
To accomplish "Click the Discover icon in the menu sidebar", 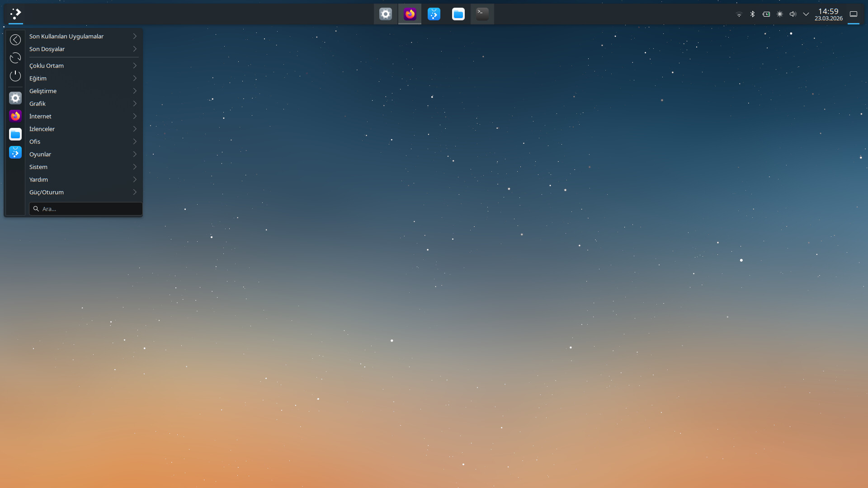I will 15,153.
